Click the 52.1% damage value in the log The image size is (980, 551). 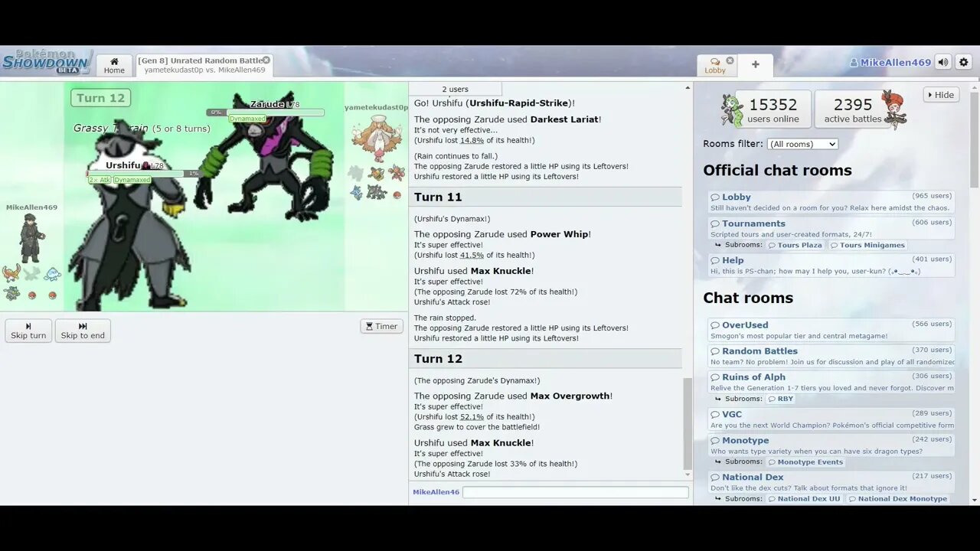pos(472,416)
